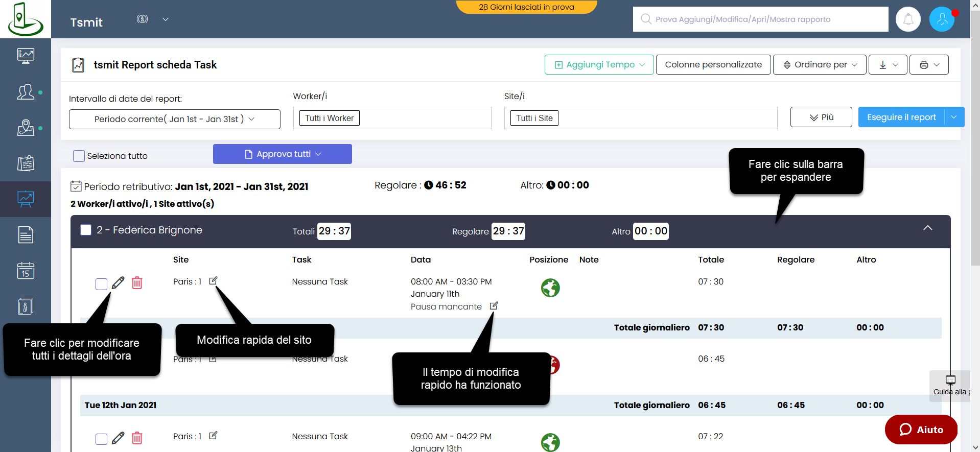Open the Periodo corrente date range dropdown
The width and height of the screenshot is (980, 452).
click(x=174, y=119)
